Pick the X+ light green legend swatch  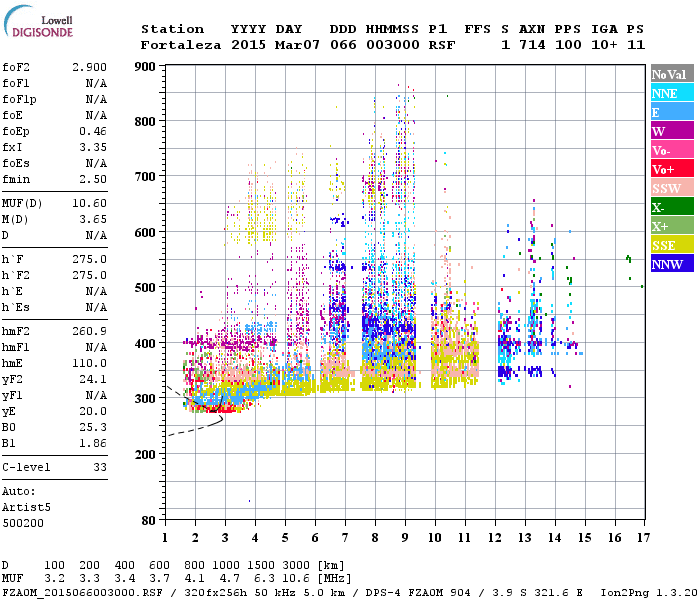(x=670, y=226)
